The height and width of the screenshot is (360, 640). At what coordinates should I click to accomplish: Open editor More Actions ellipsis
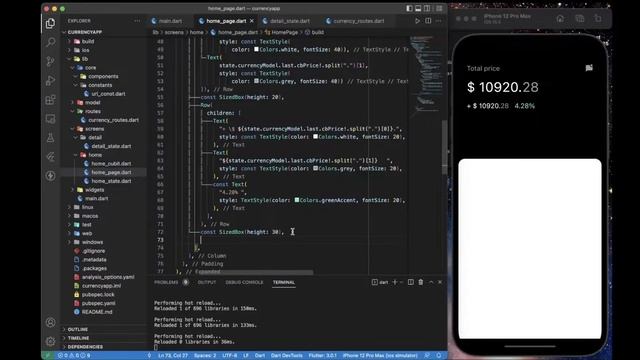click(x=439, y=21)
